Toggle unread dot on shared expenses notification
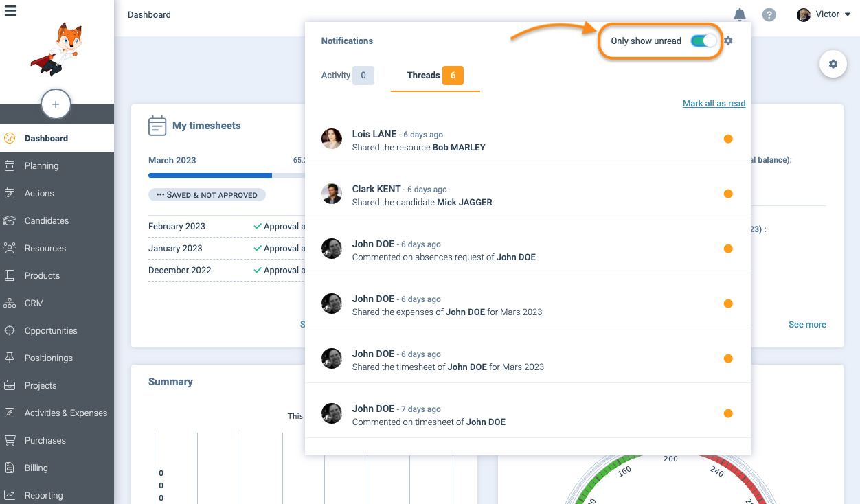Image resolution: width=860 pixels, height=504 pixels. (x=728, y=303)
